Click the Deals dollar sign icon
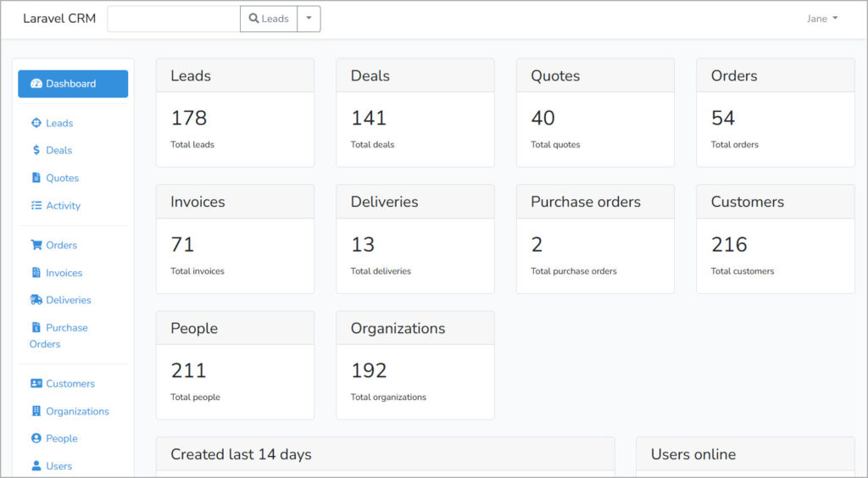868x478 pixels. click(x=36, y=150)
